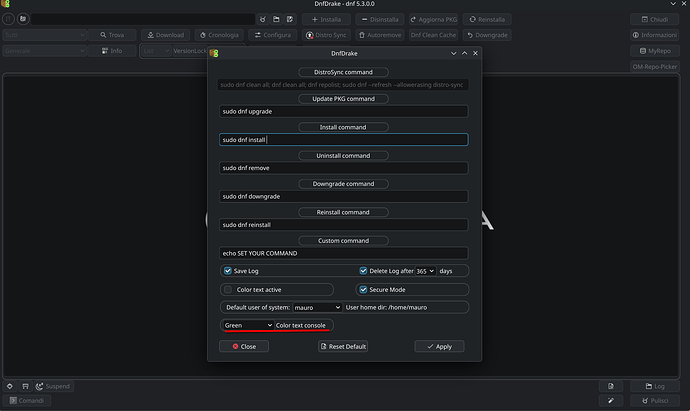
Task: Click Autoremove in the main window toolbar
Action: point(380,35)
